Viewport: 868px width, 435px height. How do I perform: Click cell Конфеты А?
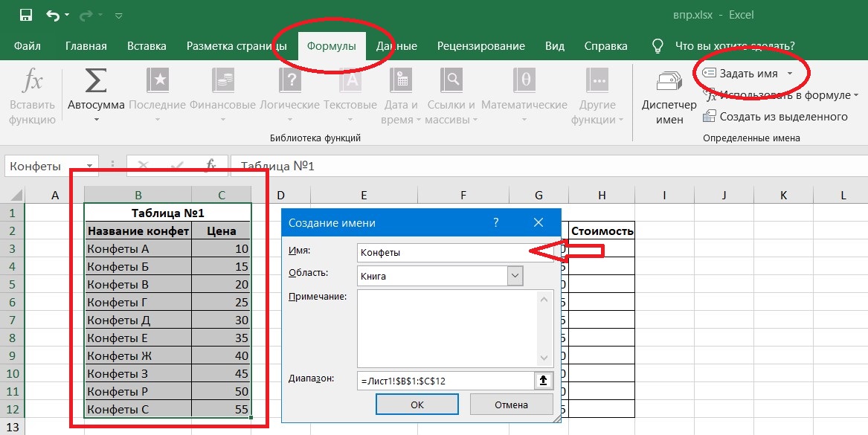pos(138,249)
